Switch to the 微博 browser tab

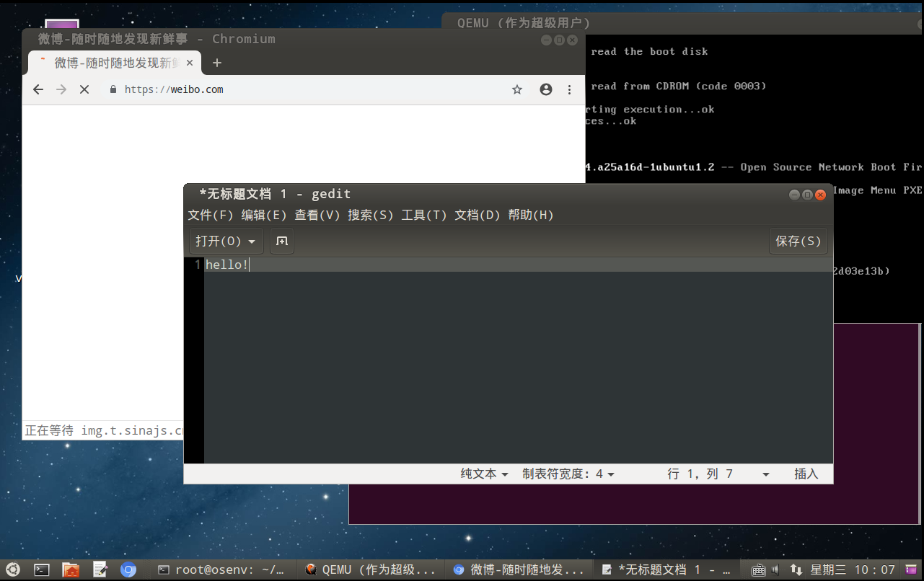(x=108, y=63)
